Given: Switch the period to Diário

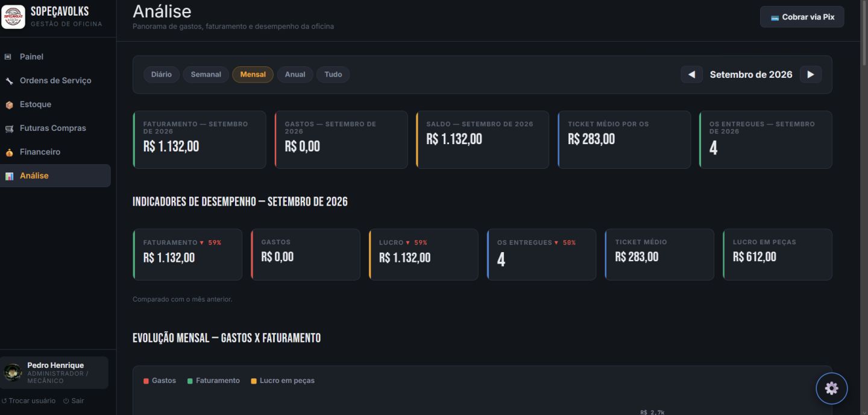Looking at the screenshot, I should click(x=162, y=75).
